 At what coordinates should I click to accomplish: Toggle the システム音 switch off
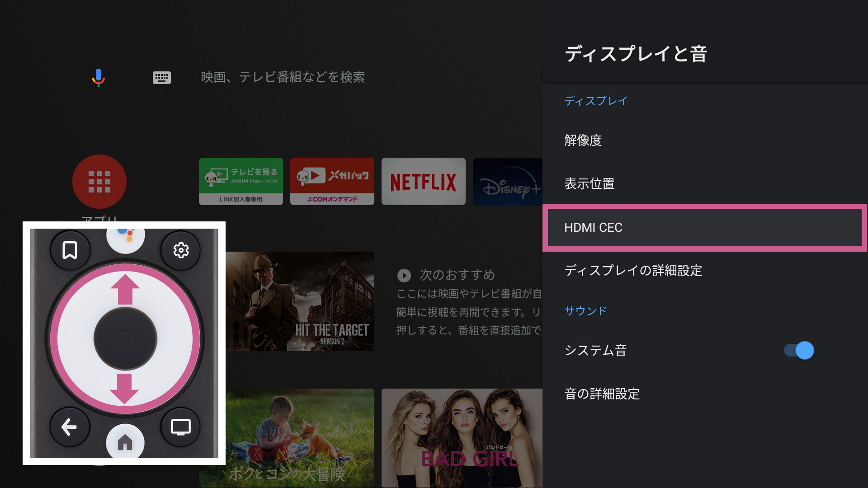tap(799, 350)
